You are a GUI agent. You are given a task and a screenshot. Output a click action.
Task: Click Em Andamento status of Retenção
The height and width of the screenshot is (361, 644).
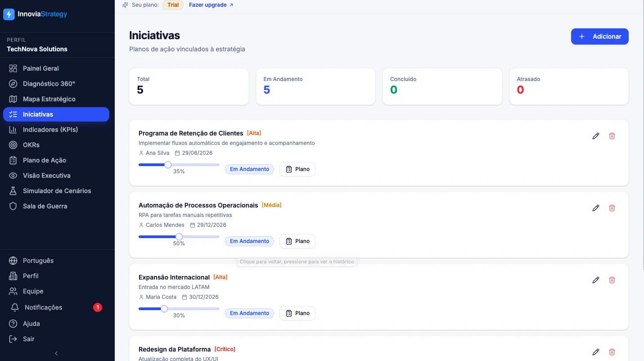tap(249, 169)
